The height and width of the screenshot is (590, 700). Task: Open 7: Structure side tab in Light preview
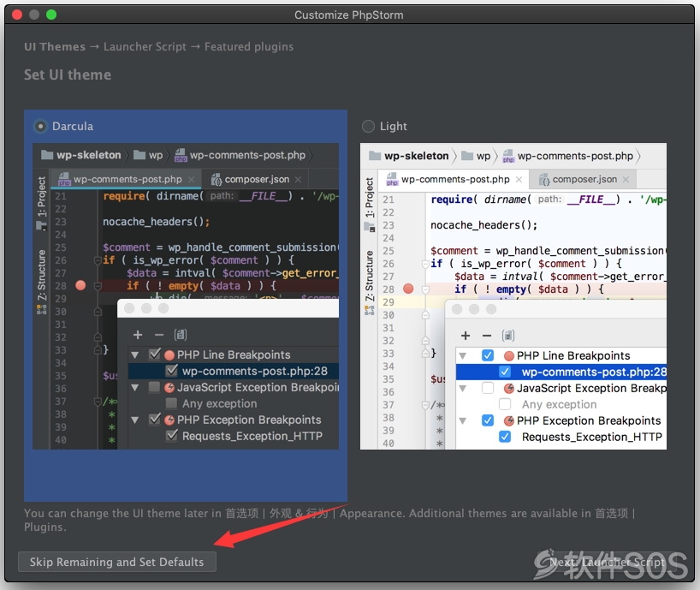coord(369,283)
